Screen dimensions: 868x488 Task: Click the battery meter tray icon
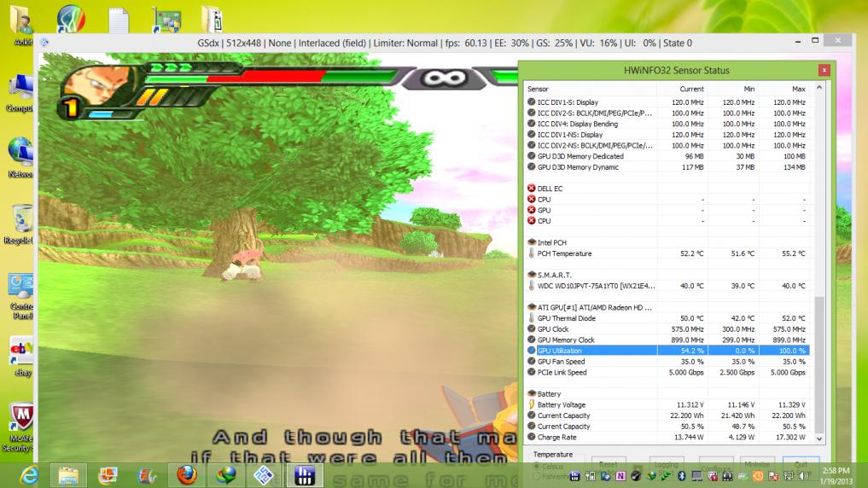click(590, 476)
